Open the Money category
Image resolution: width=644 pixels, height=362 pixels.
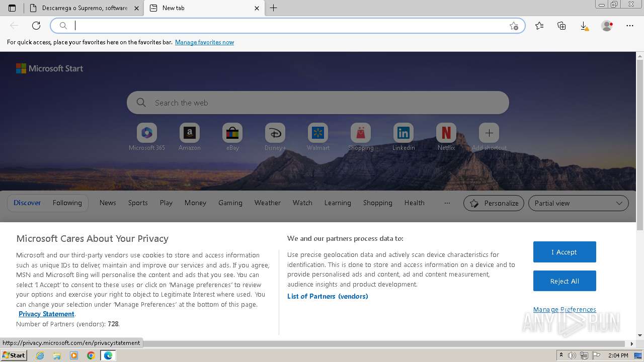pos(195,203)
